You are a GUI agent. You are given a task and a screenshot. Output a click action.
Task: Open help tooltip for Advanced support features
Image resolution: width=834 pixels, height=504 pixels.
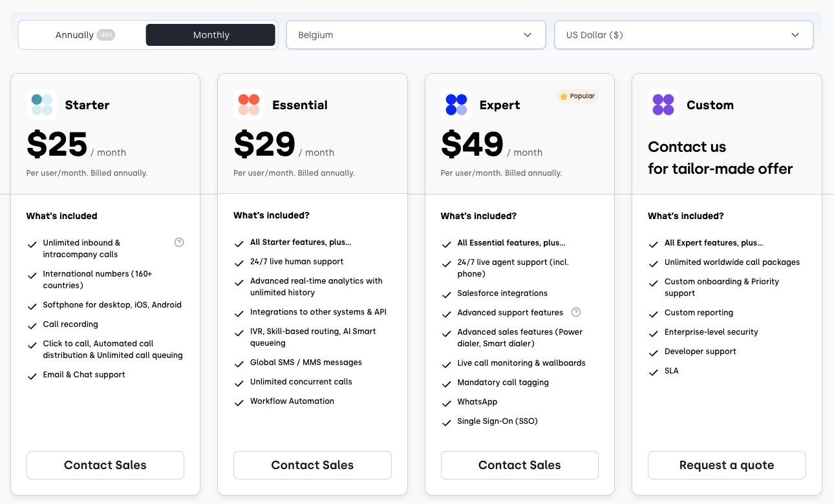point(576,312)
